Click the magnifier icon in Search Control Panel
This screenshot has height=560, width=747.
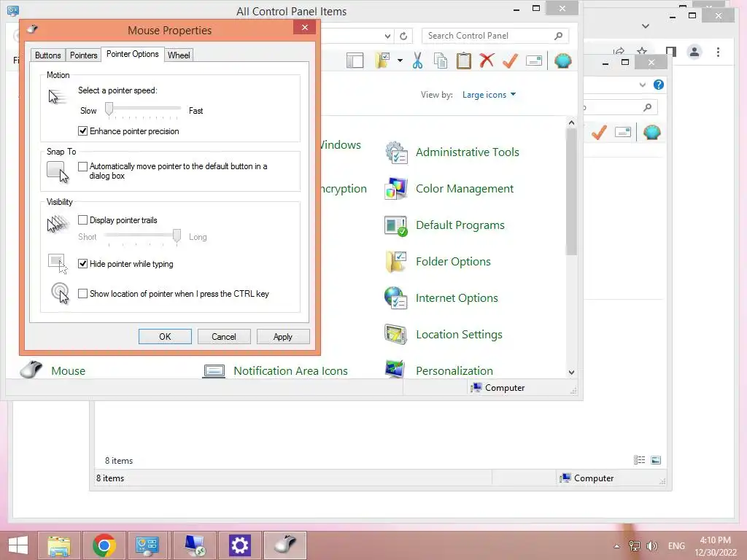click(558, 36)
